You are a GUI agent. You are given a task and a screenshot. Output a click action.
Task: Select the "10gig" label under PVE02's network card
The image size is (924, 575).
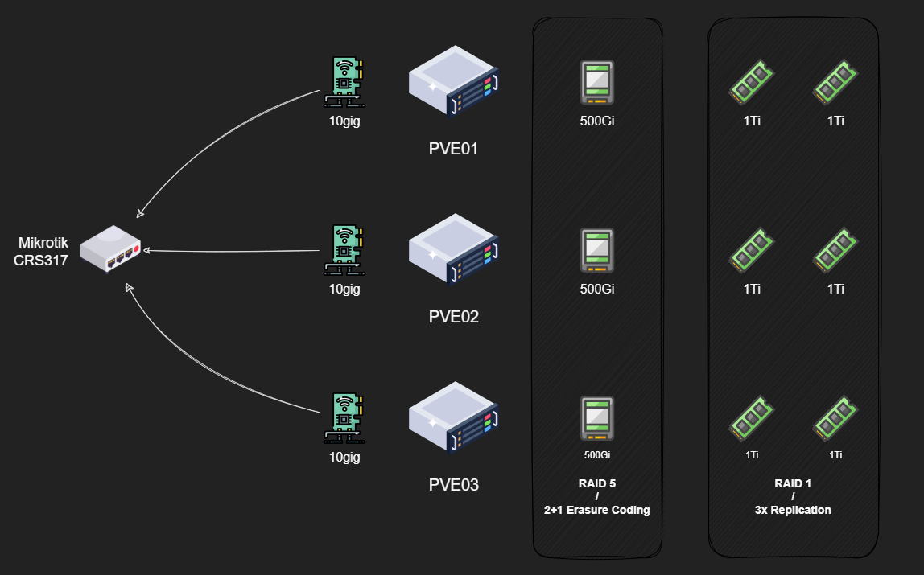344,289
